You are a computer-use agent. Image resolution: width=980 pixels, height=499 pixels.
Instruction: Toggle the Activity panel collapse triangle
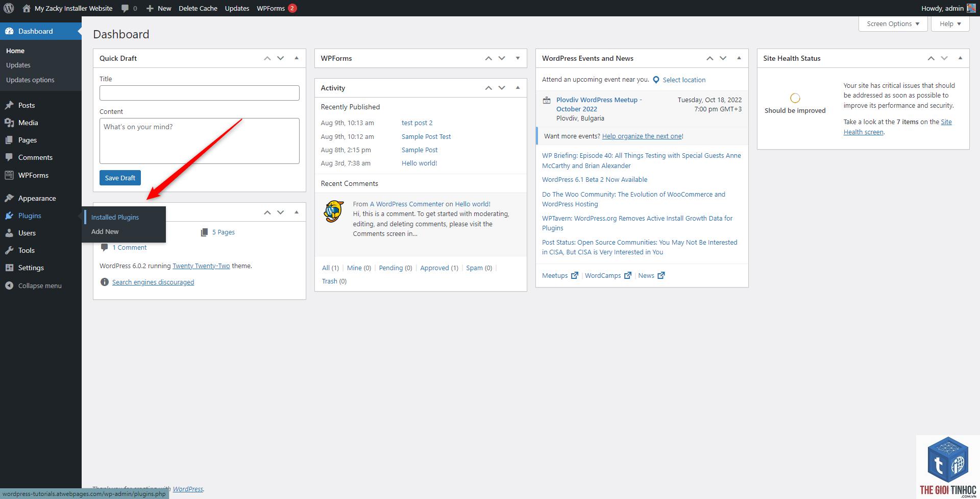point(518,88)
